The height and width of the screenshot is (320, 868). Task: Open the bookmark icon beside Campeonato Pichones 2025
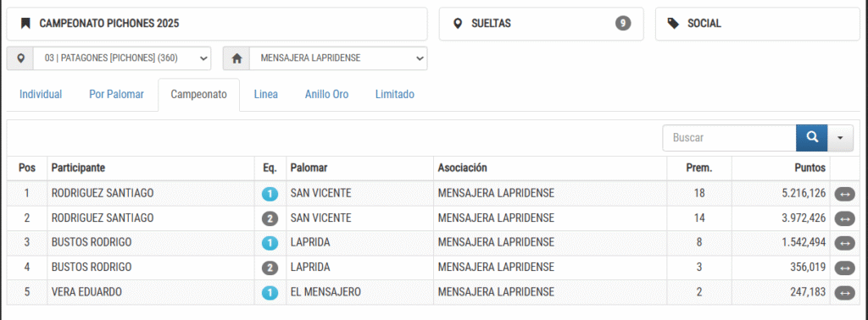[x=25, y=23]
